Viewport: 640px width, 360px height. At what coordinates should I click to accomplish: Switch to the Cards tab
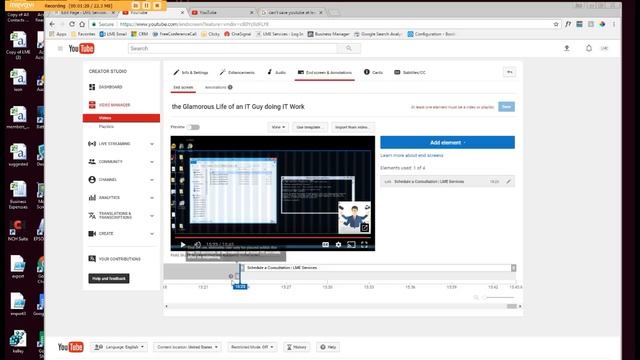pos(373,72)
